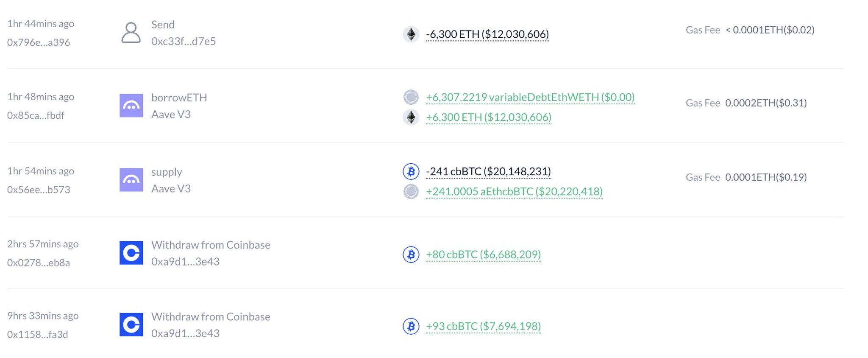Open transaction hash 0x1158...fa3d
Screen dimensions: 868x358
pos(37,334)
